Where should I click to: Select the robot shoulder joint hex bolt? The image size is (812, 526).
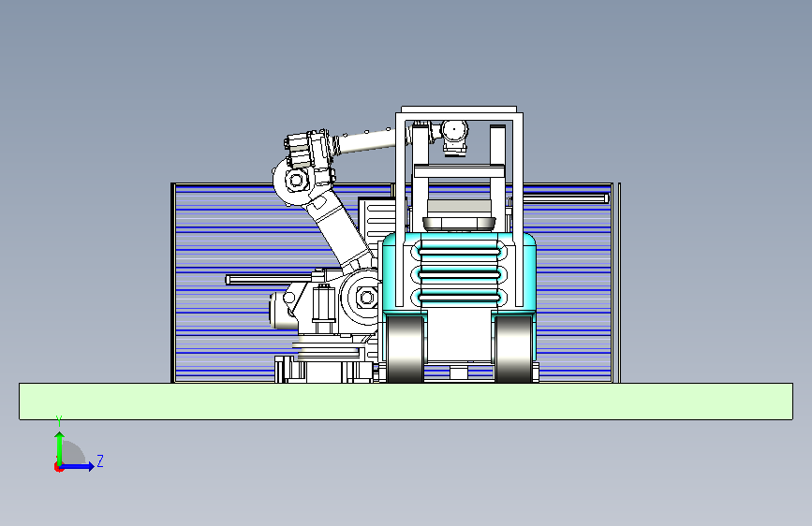[x=366, y=298]
